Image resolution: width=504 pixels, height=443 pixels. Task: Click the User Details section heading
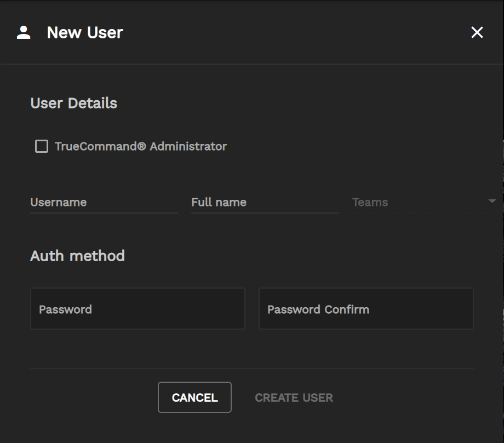[x=73, y=103]
